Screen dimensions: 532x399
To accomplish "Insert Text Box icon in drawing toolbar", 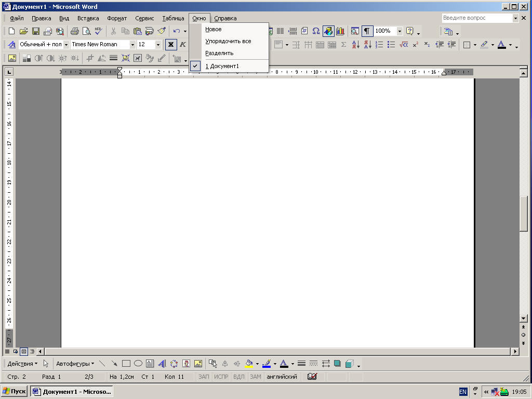I will [150, 364].
